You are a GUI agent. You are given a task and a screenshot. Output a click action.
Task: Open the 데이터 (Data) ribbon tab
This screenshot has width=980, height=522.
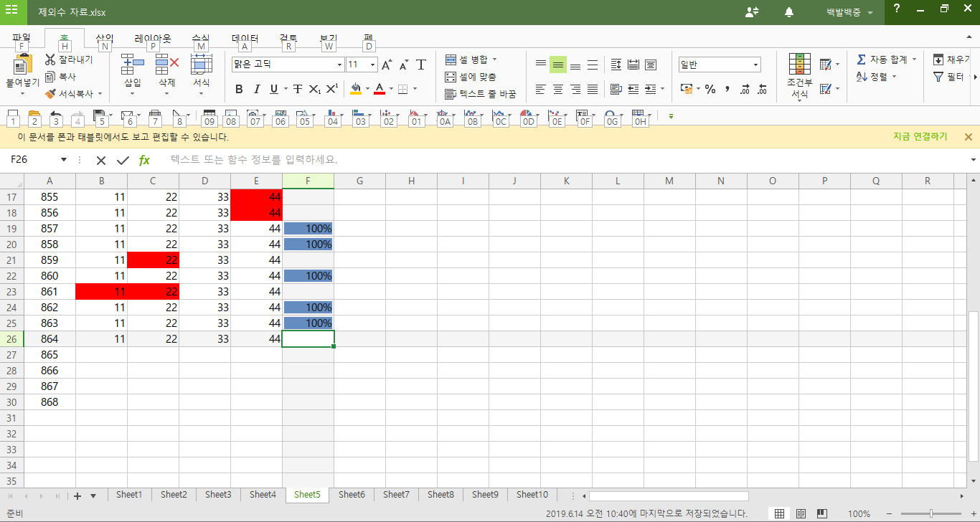pos(245,39)
